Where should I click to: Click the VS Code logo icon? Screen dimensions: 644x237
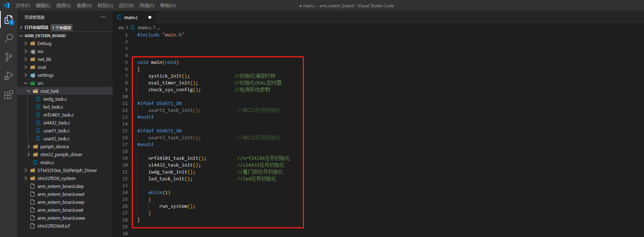tap(6, 5)
